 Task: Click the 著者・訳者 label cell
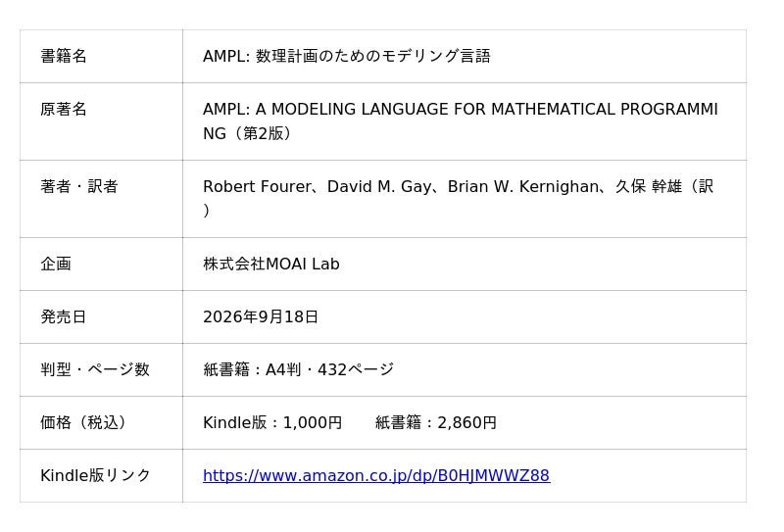(101, 199)
